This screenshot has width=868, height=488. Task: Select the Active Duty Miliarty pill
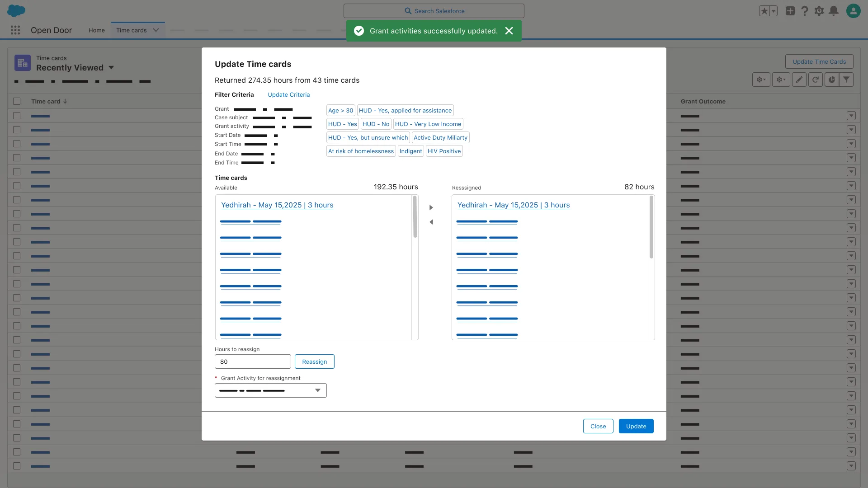click(440, 137)
